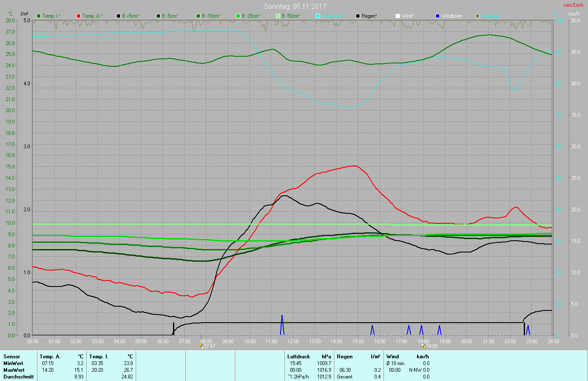Click the 14:20 maximum time cell
588x381 pixels.
47,370
